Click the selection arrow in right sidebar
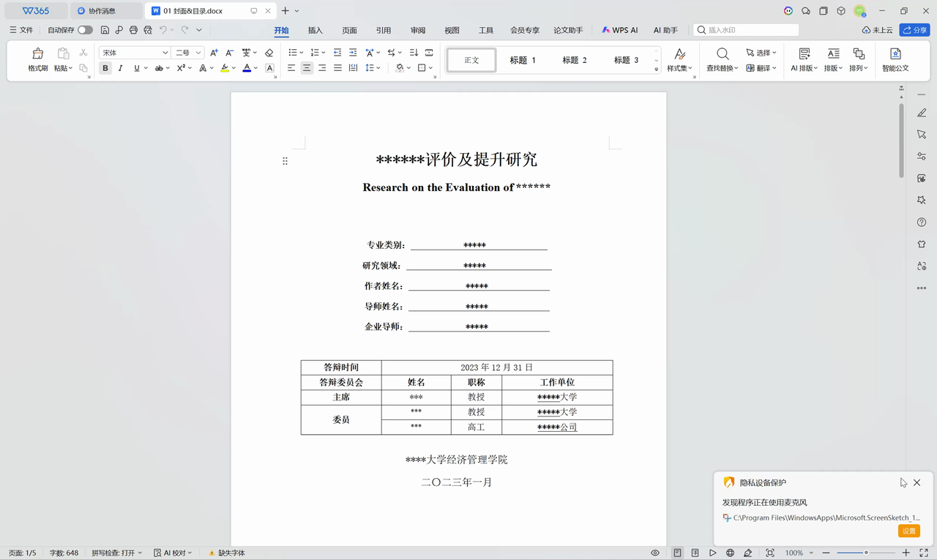The width and height of the screenshot is (937, 560). pos(922,135)
